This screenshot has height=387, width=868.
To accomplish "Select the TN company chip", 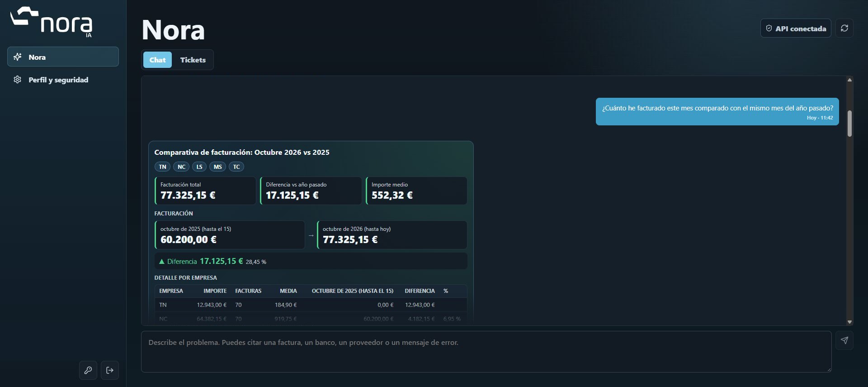I will pyautogui.click(x=162, y=167).
